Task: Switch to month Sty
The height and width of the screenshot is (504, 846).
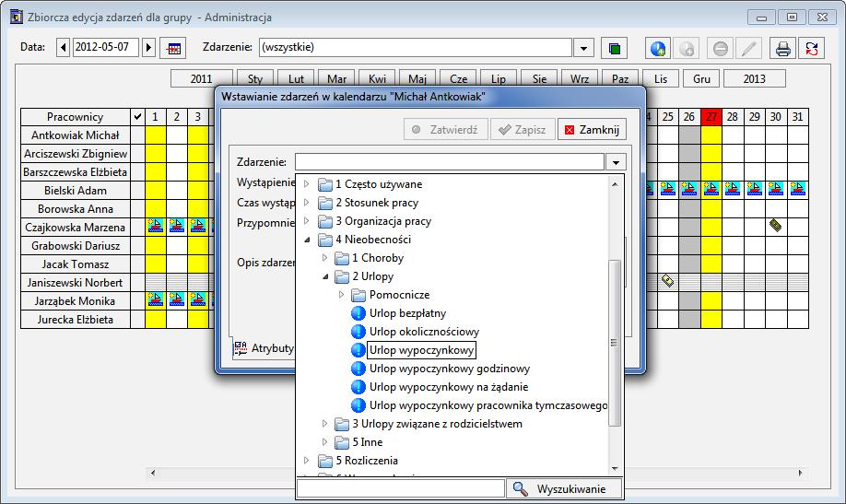Action: click(255, 79)
